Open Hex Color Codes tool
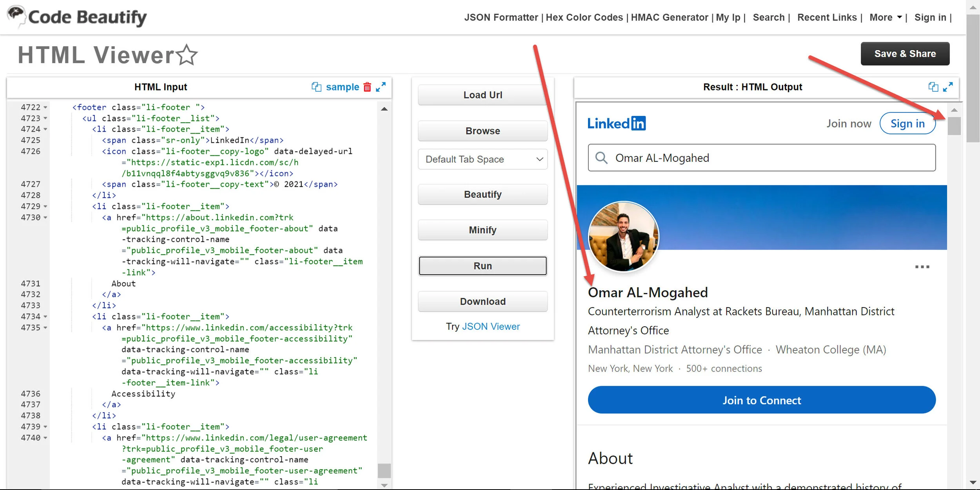 click(584, 17)
